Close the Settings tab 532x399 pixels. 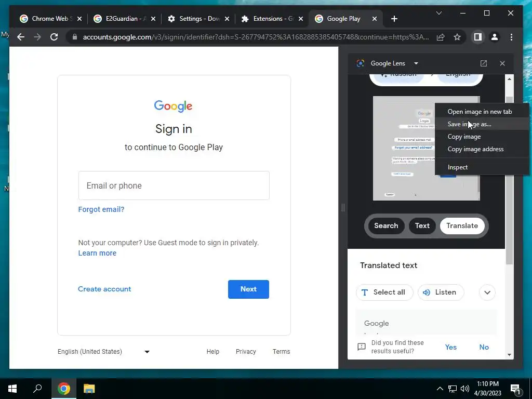[x=227, y=19]
